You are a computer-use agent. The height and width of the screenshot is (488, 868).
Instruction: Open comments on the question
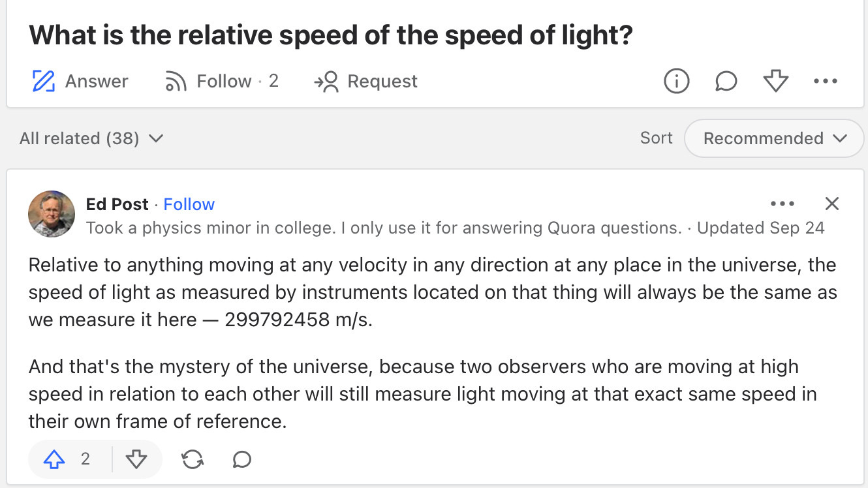726,82
